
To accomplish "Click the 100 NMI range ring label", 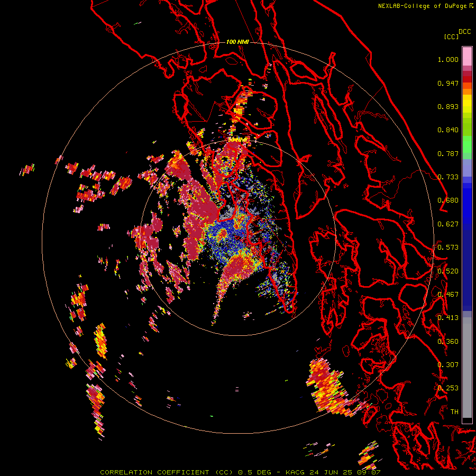I will [x=237, y=42].
